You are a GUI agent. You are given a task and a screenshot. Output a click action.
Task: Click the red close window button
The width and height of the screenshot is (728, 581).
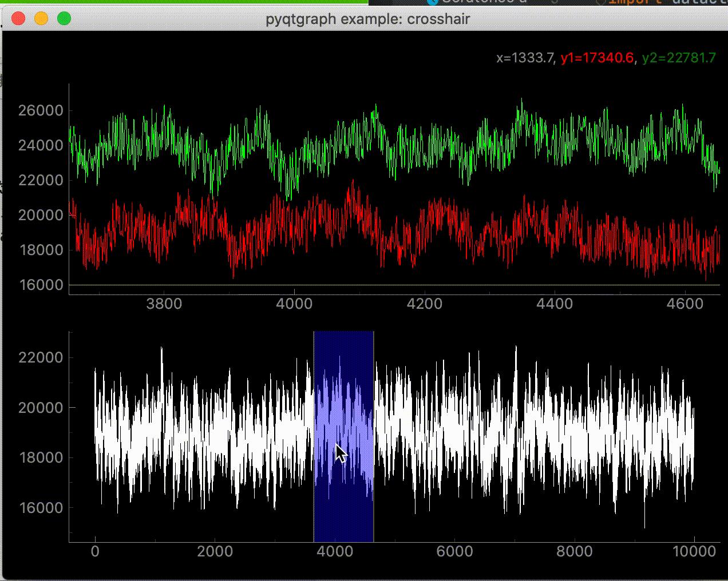point(18,19)
